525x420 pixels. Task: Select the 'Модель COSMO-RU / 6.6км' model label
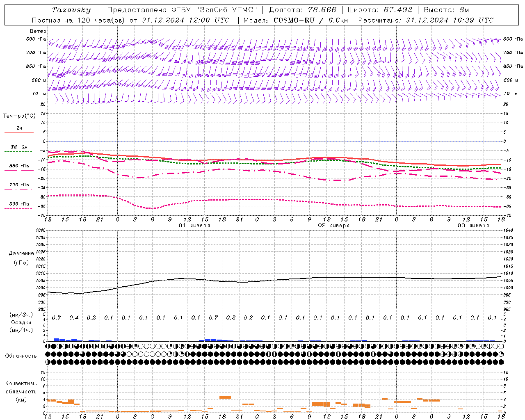pos(295,20)
